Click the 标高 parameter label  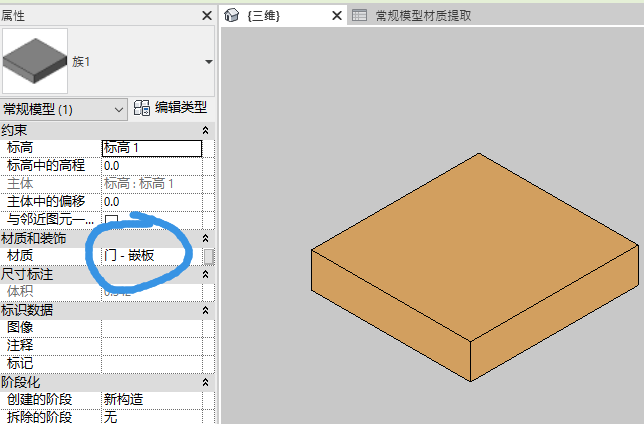coord(20,147)
